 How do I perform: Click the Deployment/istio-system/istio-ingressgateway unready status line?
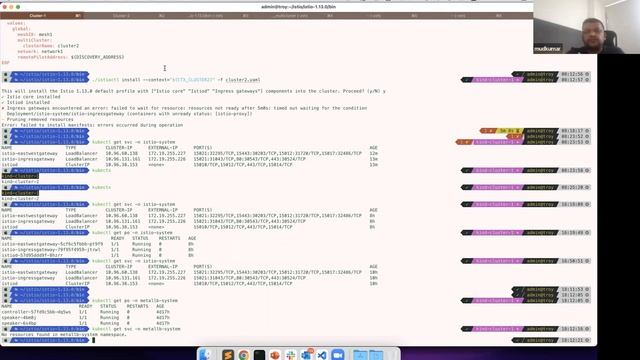129,114
